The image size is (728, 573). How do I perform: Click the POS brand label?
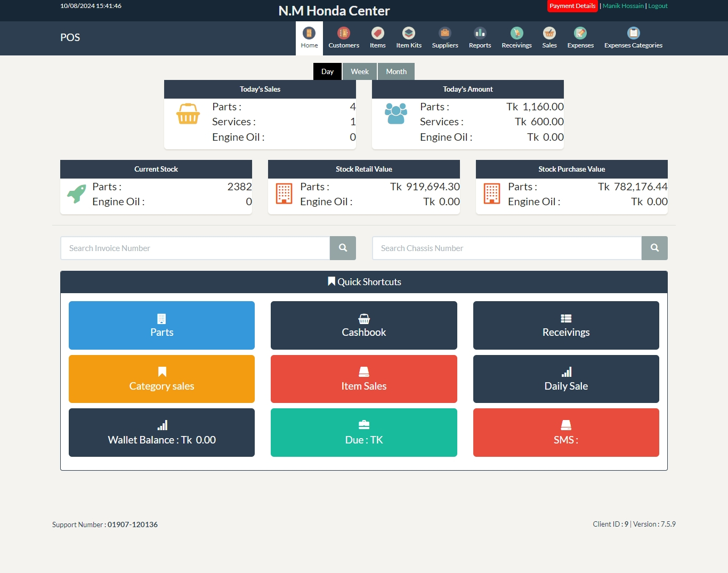pyautogui.click(x=70, y=37)
